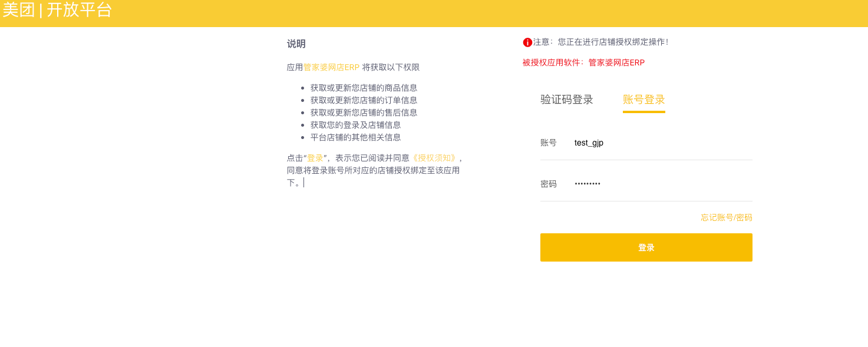Image resolution: width=868 pixels, height=347 pixels.
Task: Select text 获取您的登录及店铺信息
Action: 355,125
